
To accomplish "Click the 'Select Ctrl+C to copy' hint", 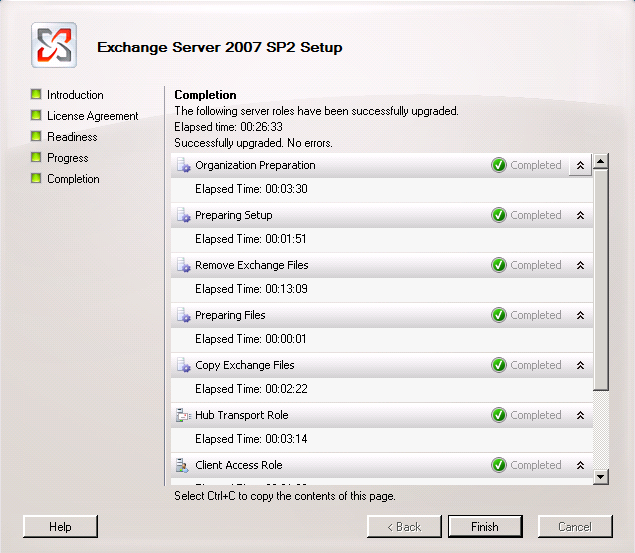I will (x=285, y=496).
